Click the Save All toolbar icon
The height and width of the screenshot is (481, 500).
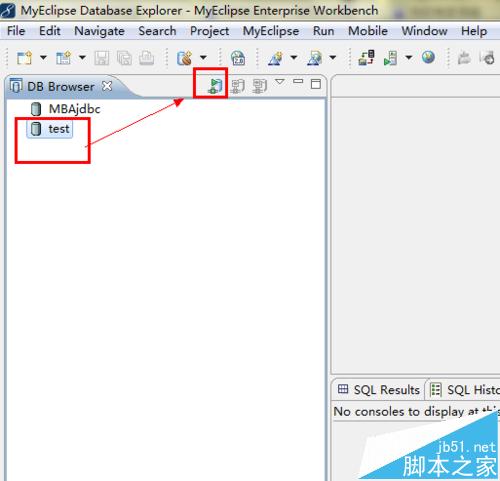point(124,58)
